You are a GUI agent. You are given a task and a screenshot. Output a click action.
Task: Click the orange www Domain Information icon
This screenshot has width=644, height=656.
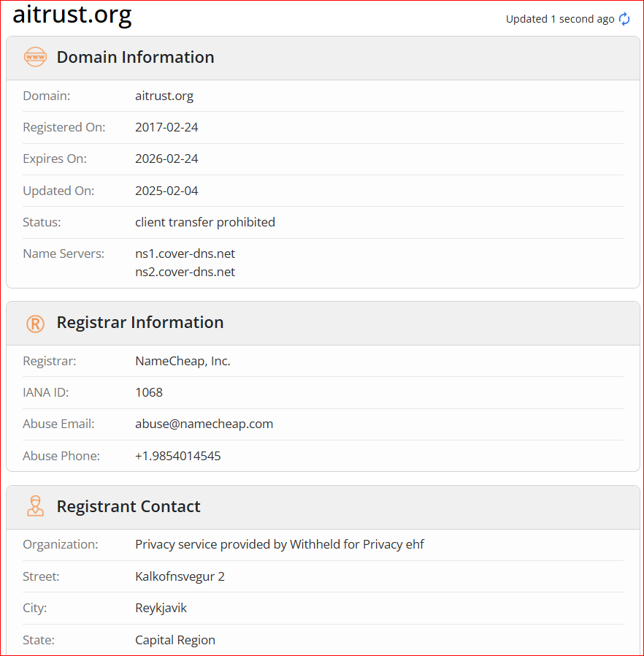pyautogui.click(x=35, y=57)
